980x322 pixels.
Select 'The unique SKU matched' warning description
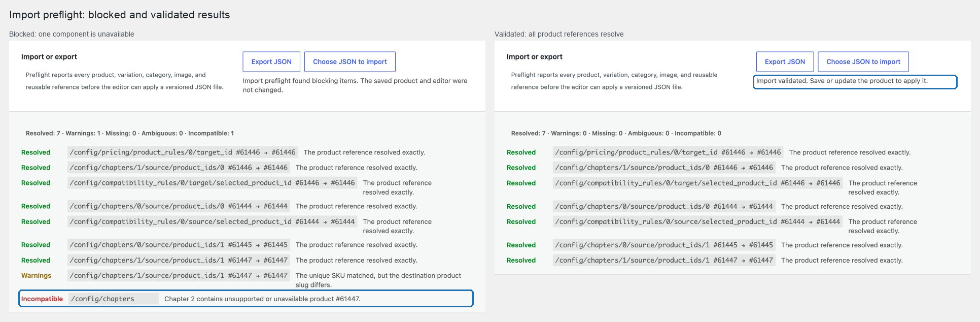coord(378,280)
